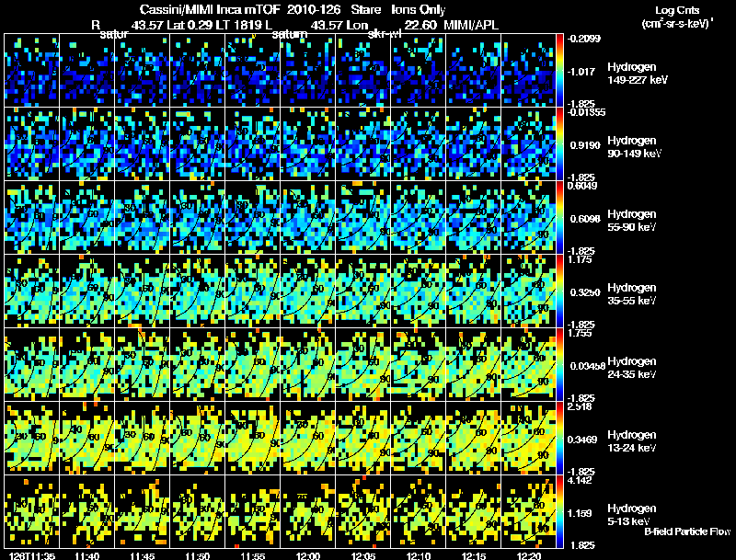Click the 126T11:35 time axis label
This screenshot has height=560, width=736.
click(x=32, y=555)
